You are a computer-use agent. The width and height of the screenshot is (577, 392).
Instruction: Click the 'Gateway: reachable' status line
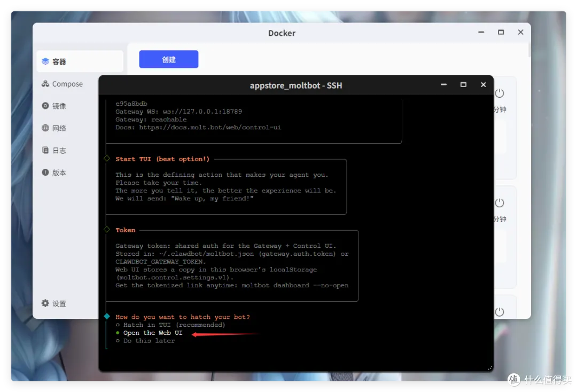tap(151, 120)
